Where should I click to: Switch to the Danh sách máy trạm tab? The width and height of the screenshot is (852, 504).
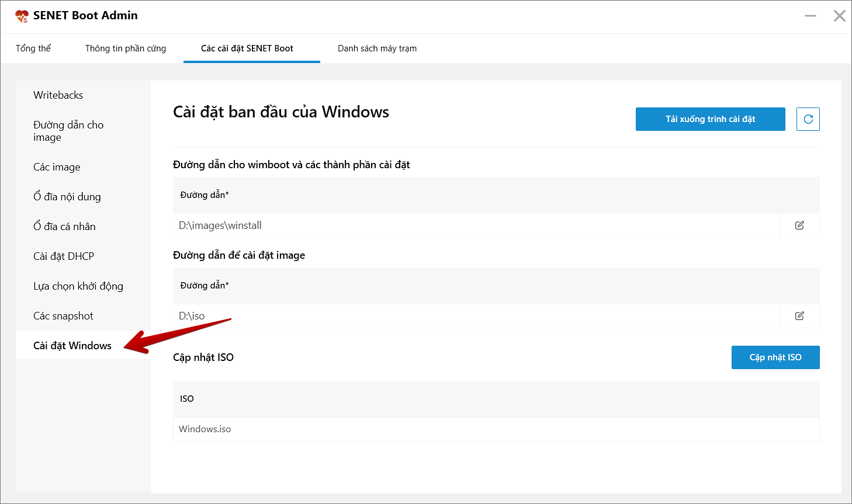click(x=376, y=48)
